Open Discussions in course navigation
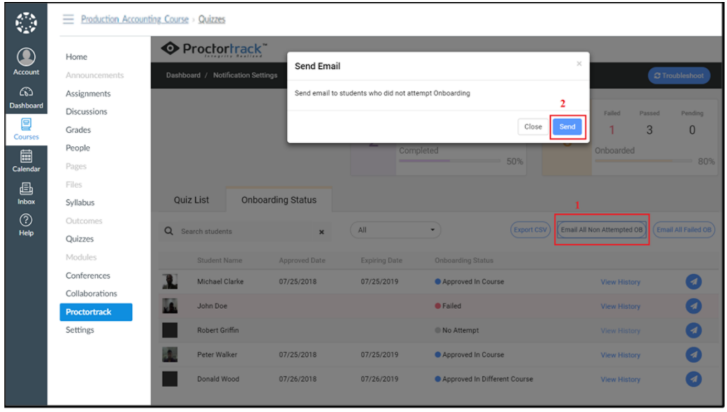Viewport: 727px width, 412px height. click(86, 112)
